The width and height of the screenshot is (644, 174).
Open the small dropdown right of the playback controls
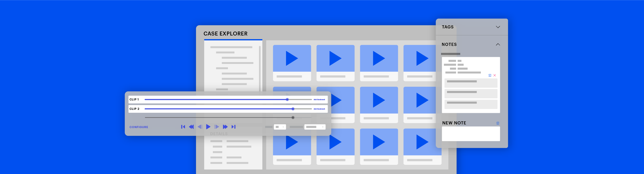pos(280,127)
